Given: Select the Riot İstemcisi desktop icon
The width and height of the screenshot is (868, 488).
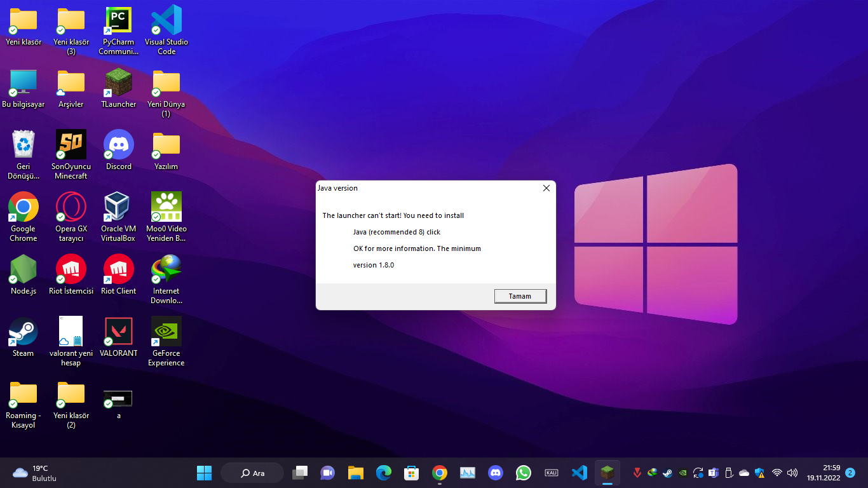Looking at the screenshot, I should coord(71,274).
